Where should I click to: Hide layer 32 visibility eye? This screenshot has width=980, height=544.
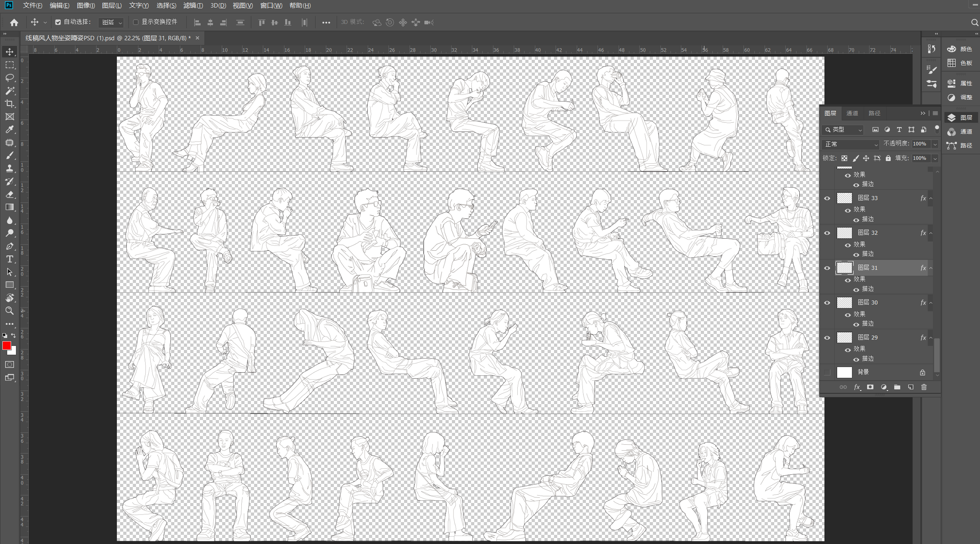click(827, 233)
